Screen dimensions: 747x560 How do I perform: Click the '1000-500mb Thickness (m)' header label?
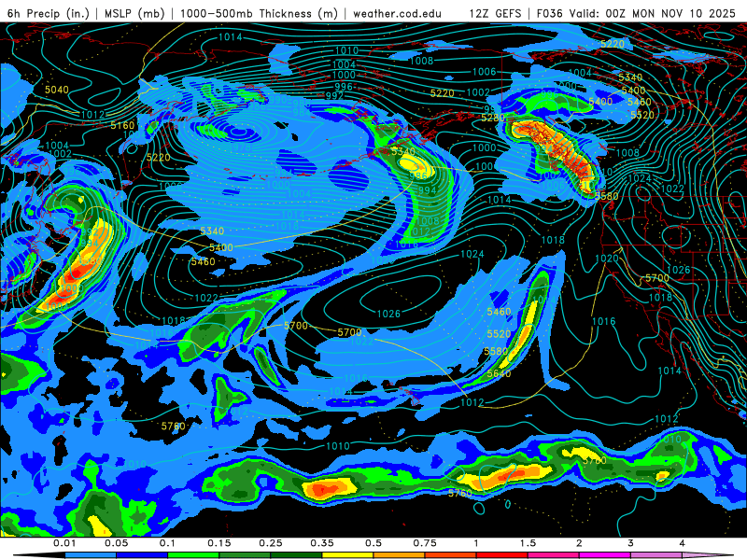[x=259, y=13]
